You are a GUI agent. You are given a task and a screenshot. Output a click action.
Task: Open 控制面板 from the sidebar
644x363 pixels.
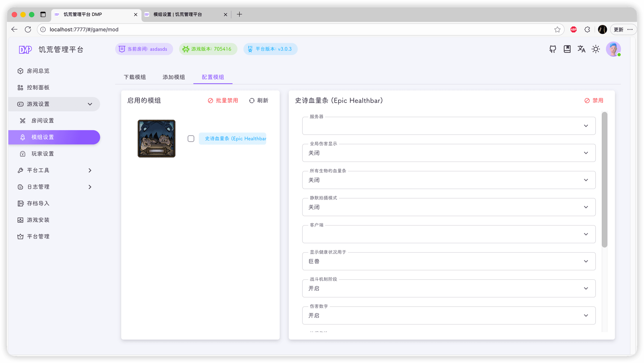(x=38, y=87)
